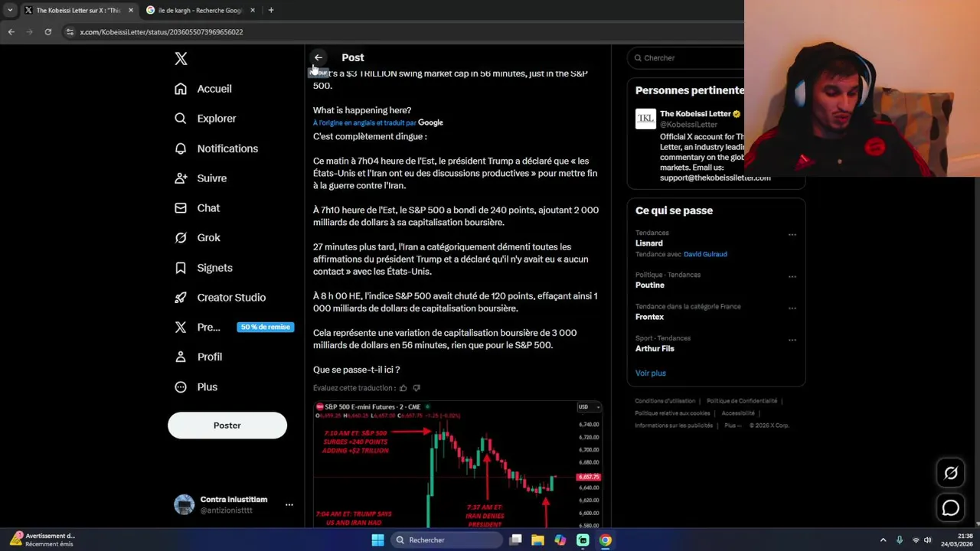Click the microphone tray icon
Image resolution: width=980 pixels, height=551 pixels.
(900, 540)
